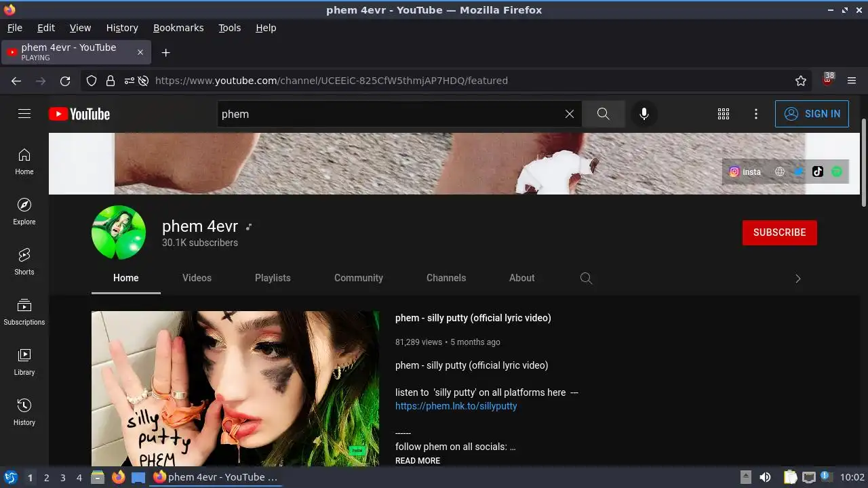Open the uBlock extension icon showing 38
This screenshot has height=488, width=868.
tap(828, 80)
